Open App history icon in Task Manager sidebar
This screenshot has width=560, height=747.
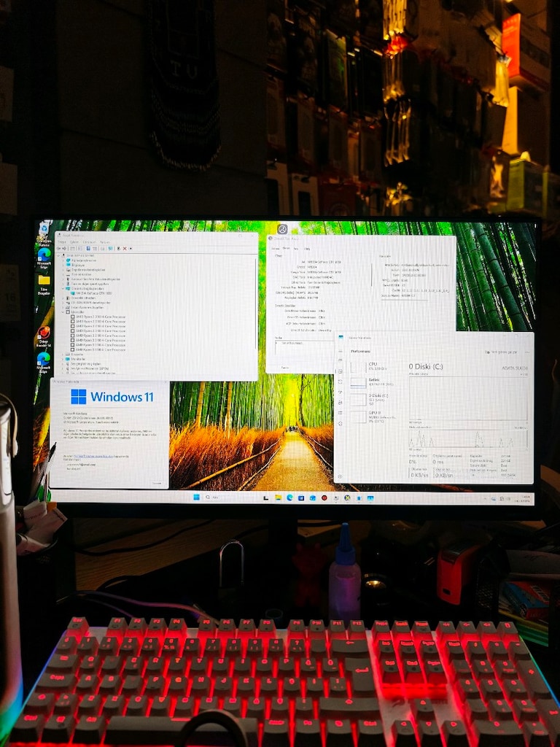341,382
